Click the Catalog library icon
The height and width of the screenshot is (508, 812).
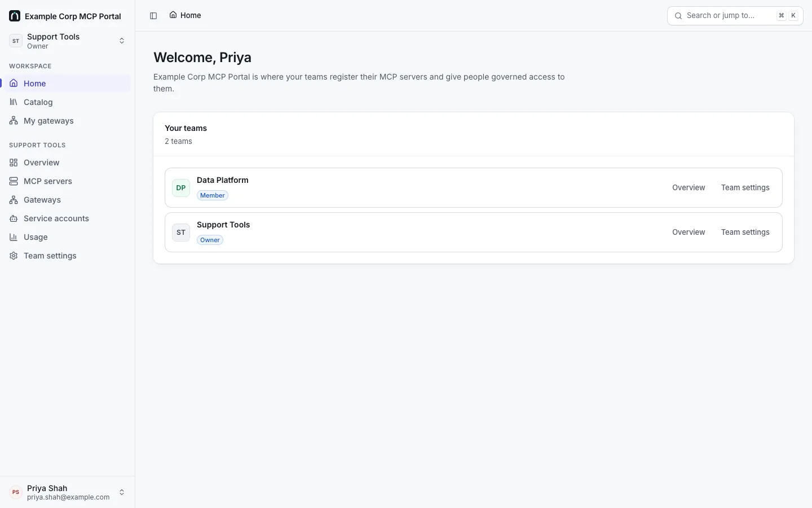(x=14, y=102)
